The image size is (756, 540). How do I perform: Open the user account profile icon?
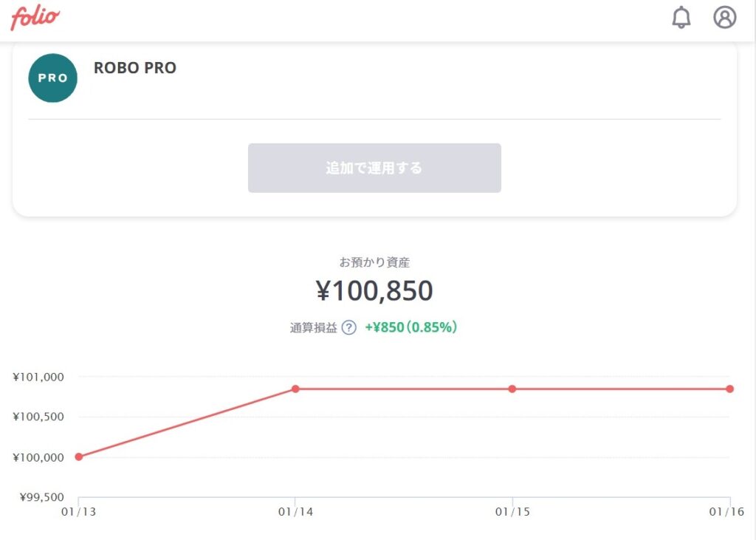(725, 18)
